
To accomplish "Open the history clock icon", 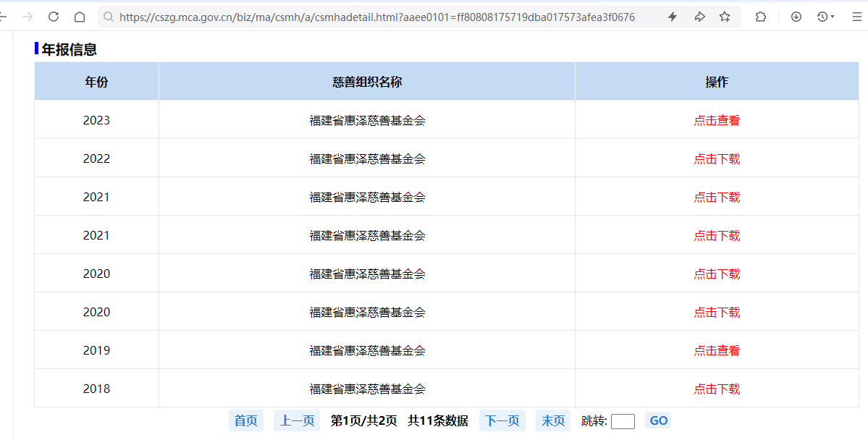I will click(x=822, y=17).
